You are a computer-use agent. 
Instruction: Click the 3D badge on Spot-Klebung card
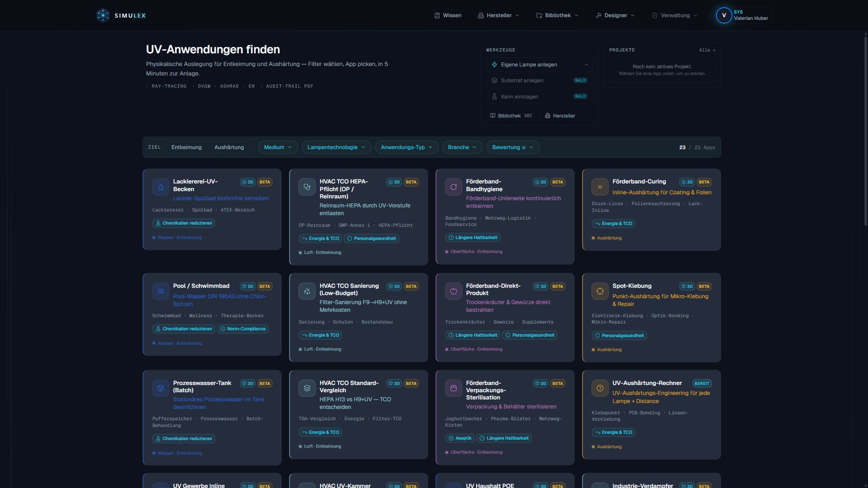click(x=687, y=286)
